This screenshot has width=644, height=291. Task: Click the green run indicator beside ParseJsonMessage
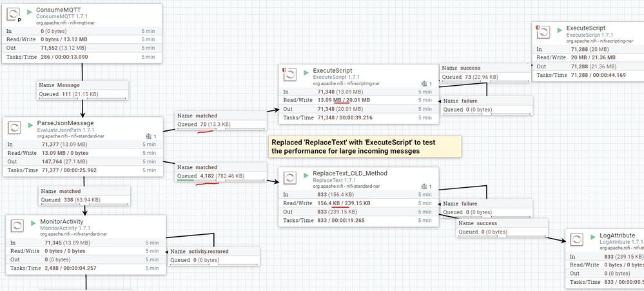pyautogui.click(x=31, y=125)
